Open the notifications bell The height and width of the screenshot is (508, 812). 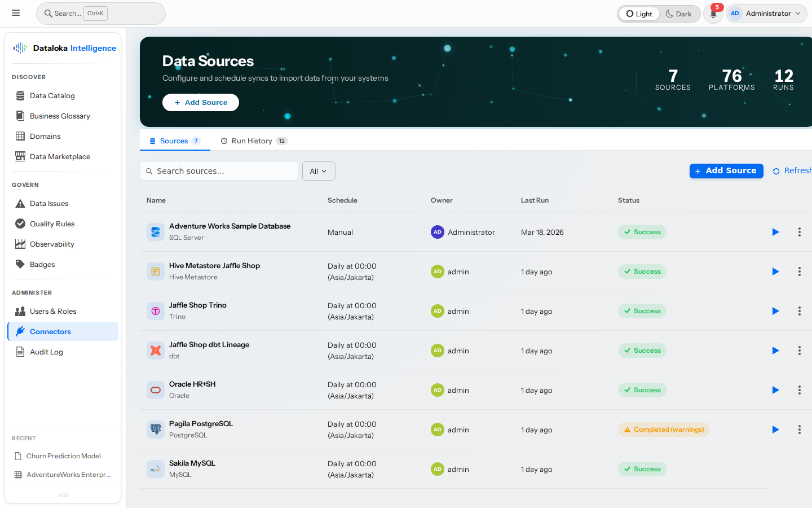click(x=713, y=13)
